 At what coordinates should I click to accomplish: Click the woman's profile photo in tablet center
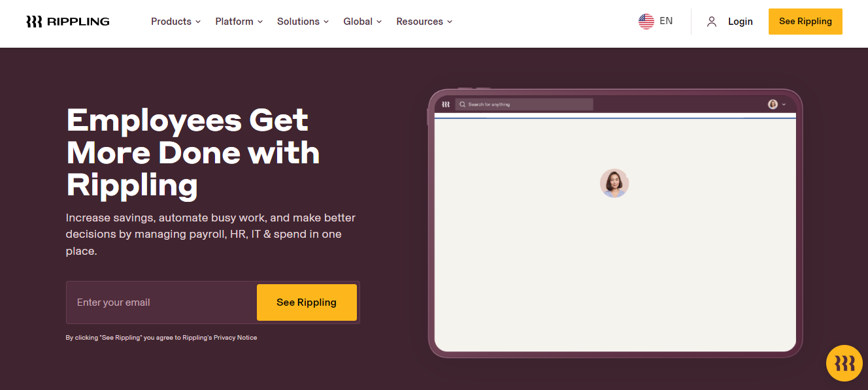[x=614, y=183]
